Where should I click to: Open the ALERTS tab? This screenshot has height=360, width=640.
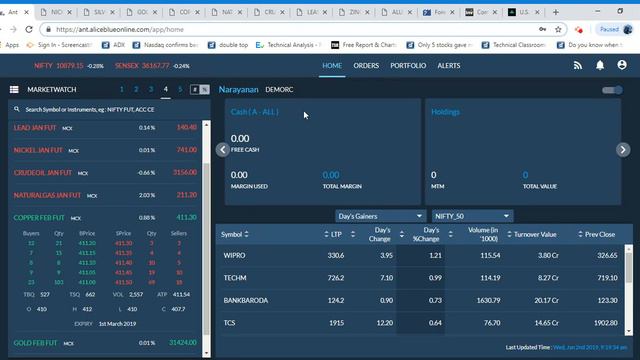(449, 66)
